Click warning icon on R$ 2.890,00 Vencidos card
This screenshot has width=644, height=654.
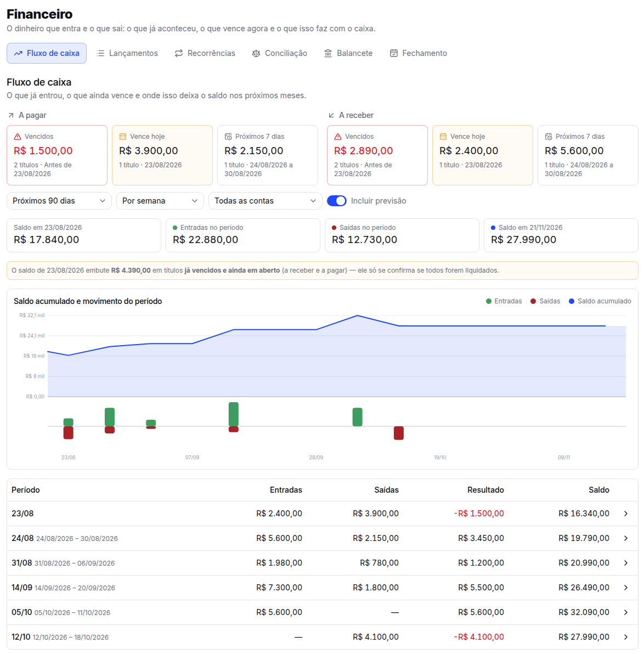[338, 137]
